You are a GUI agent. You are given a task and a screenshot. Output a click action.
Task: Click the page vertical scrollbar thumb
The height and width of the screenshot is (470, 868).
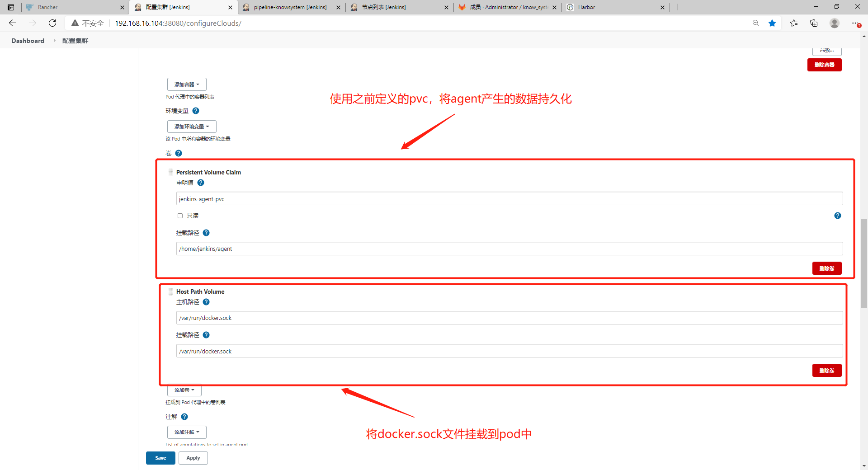(x=864, y=263)
